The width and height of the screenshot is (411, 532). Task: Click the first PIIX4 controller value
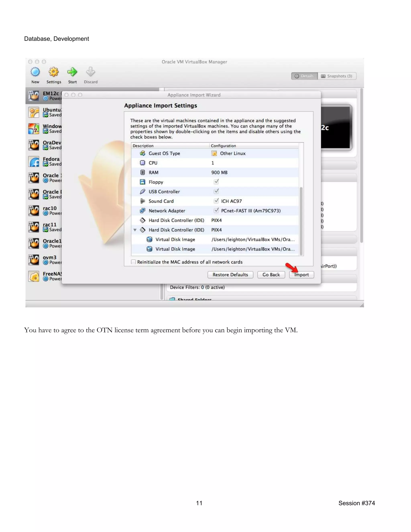(x=217, y=220)
